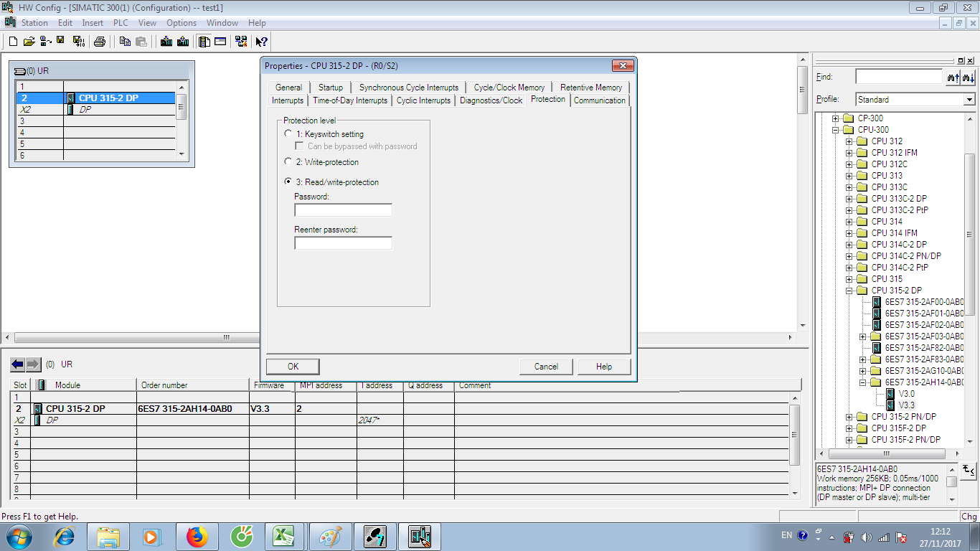Expand the CPU 315-2 PN/DP node
Viewport: 980px width, 551px height.
click(849, 417)
